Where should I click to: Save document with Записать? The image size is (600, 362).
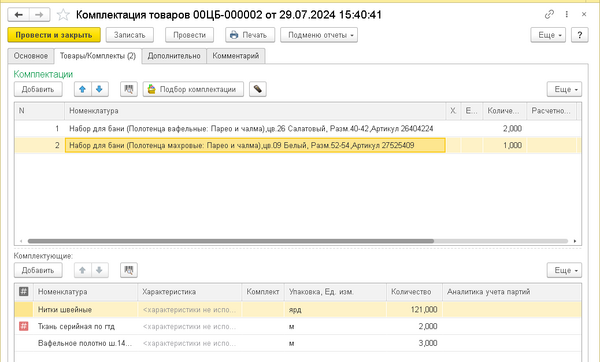coord(130,35)
